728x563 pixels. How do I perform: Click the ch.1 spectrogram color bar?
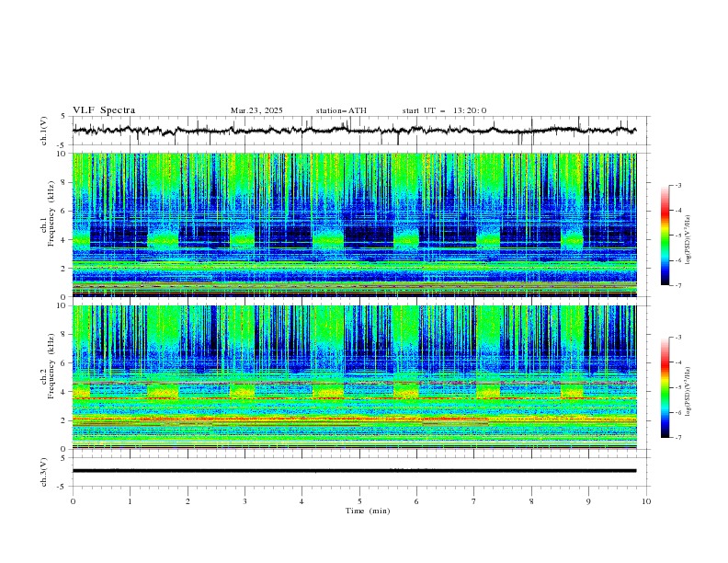[665, 236]
